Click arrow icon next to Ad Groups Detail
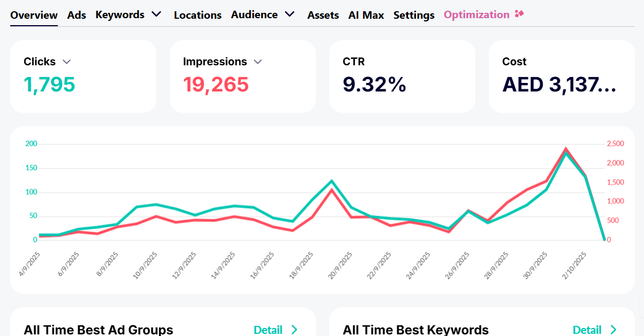The width and height of the screenshot is (644, 336). tap(294, 330)
